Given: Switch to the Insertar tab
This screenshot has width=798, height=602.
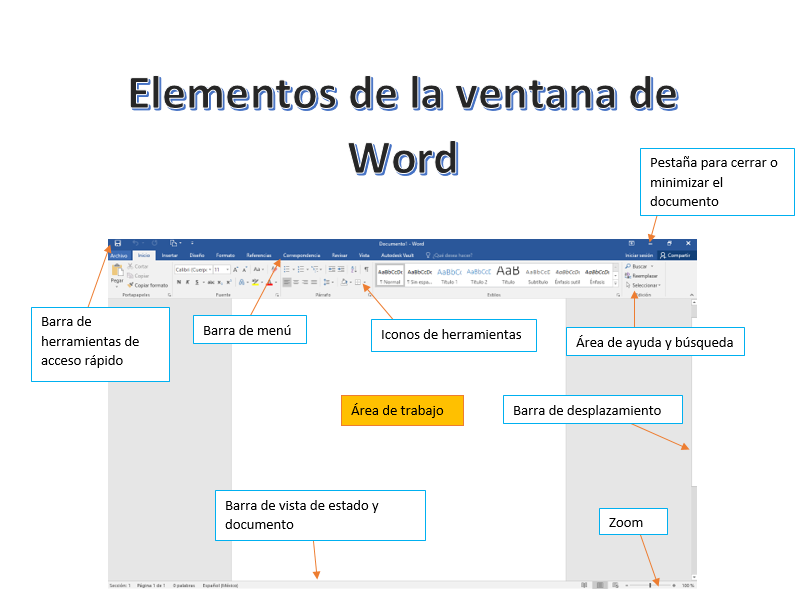Looking at the screenshot, I should pos(169,255).
